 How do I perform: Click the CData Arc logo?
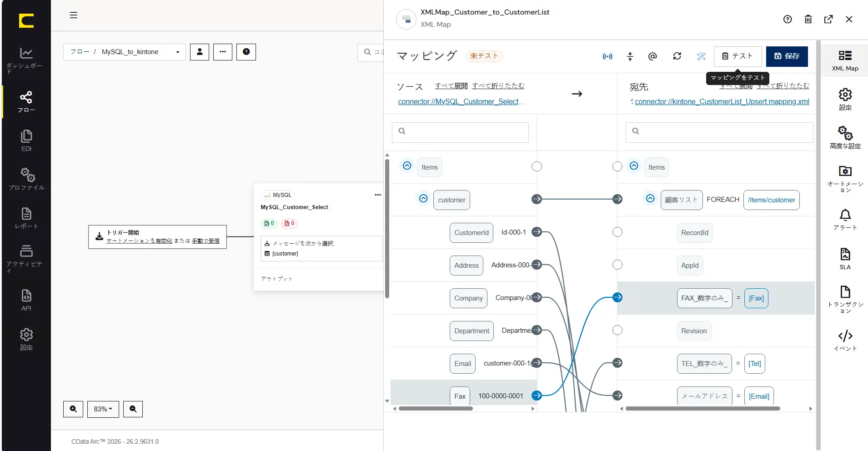(x=26, y=20)
